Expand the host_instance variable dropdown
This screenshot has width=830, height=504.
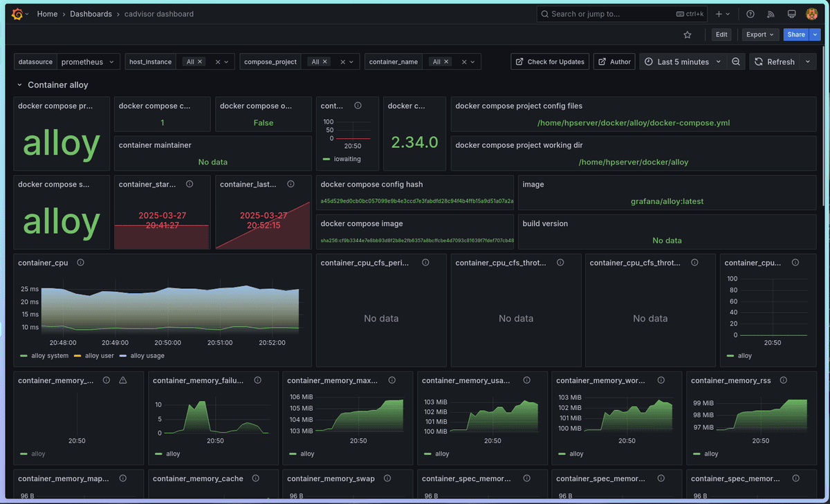pyautogui.click(x=226, y=62)
